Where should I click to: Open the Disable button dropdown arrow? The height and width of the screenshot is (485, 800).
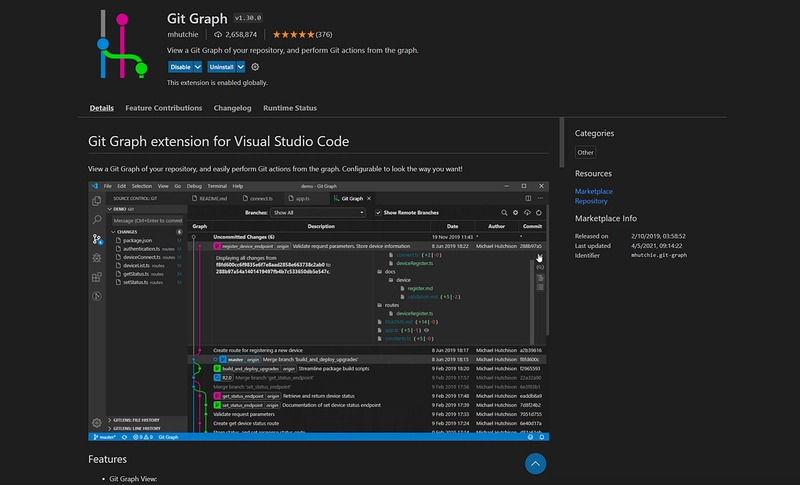point(198,67)
